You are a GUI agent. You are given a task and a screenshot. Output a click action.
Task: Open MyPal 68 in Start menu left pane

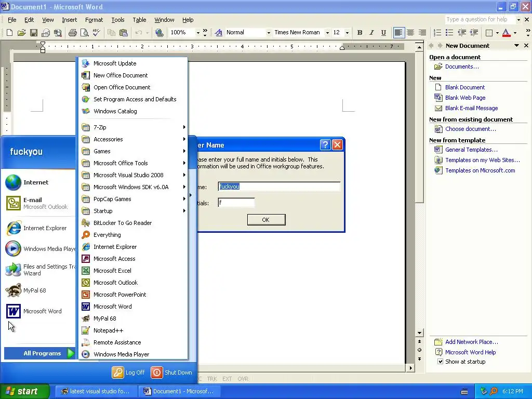(39, 290)
